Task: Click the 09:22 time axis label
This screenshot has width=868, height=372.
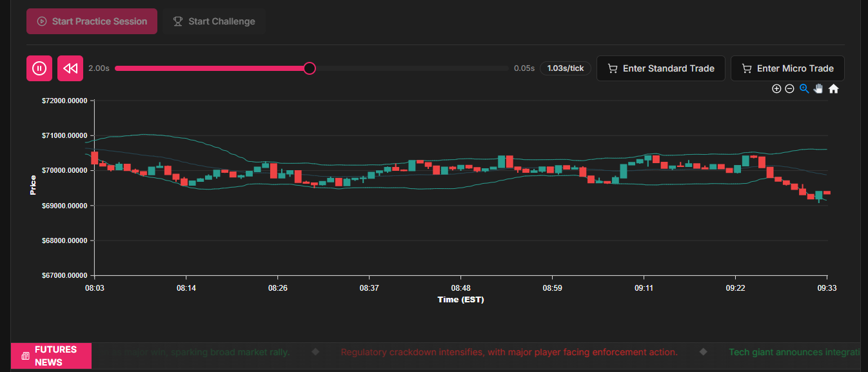Action: (736, 288)
